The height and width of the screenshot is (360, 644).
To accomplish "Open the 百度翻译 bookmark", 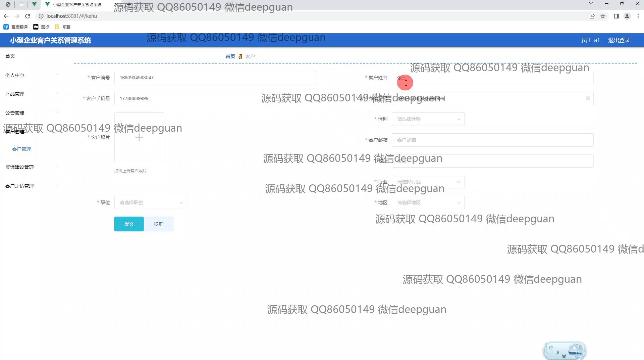I will coord(15,27).
